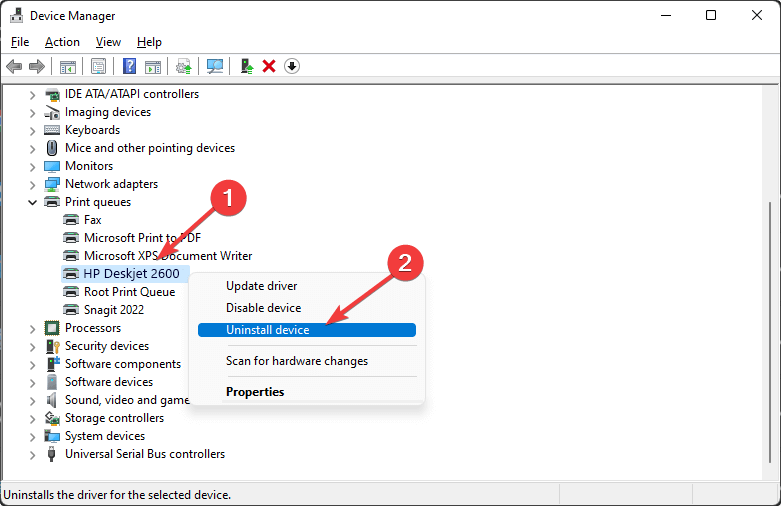Expand the Security devices node
The height and width of the screenshot is (506, 781).
pyautogui.click(x=32, y=347)
